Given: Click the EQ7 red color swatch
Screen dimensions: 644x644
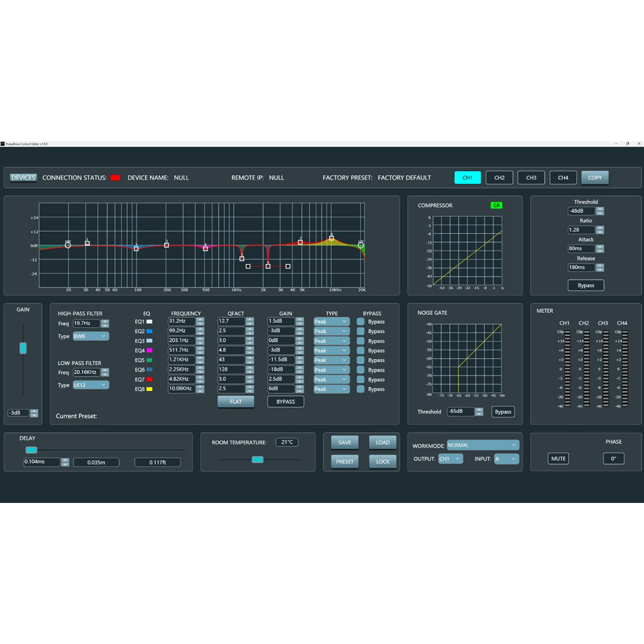Looking at the screenshot, I should click(149, 379).
